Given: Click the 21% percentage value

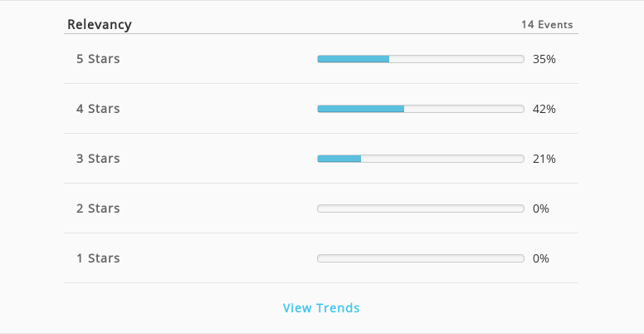Looking at the screenshot, I should (544, 159).
